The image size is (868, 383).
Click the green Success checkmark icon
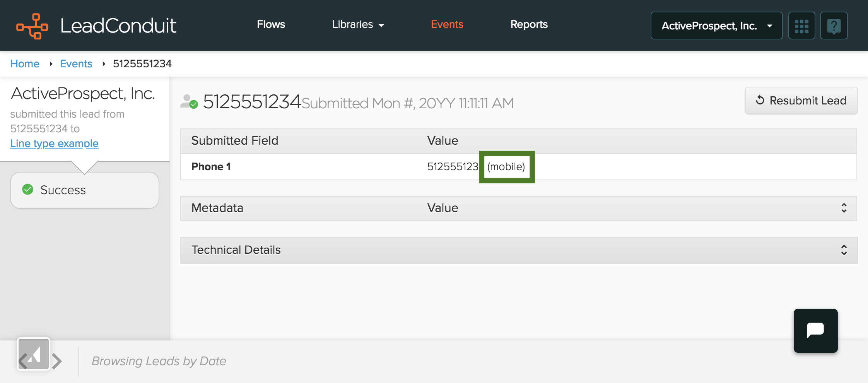[28, 190]
